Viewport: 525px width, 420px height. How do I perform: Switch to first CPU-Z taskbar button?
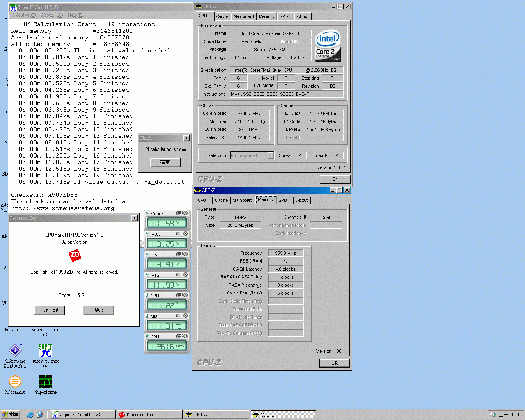217,415
